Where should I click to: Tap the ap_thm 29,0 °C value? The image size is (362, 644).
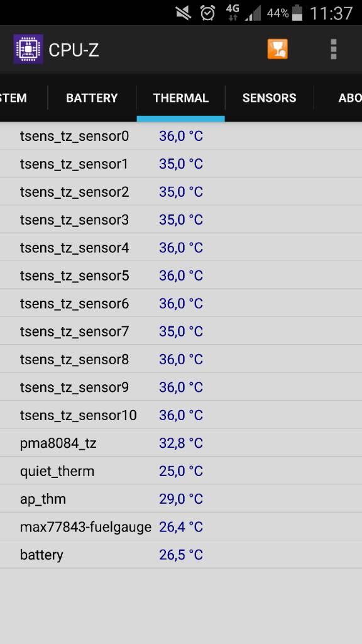tap(181, 499)
